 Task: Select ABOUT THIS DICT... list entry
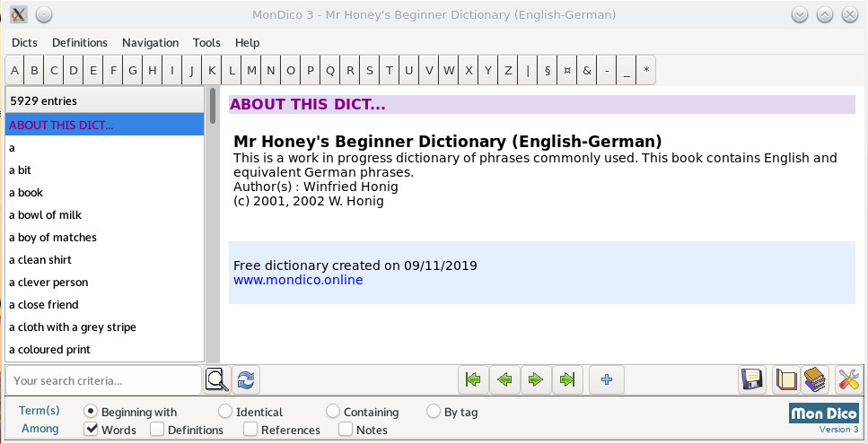pos(105,125)
